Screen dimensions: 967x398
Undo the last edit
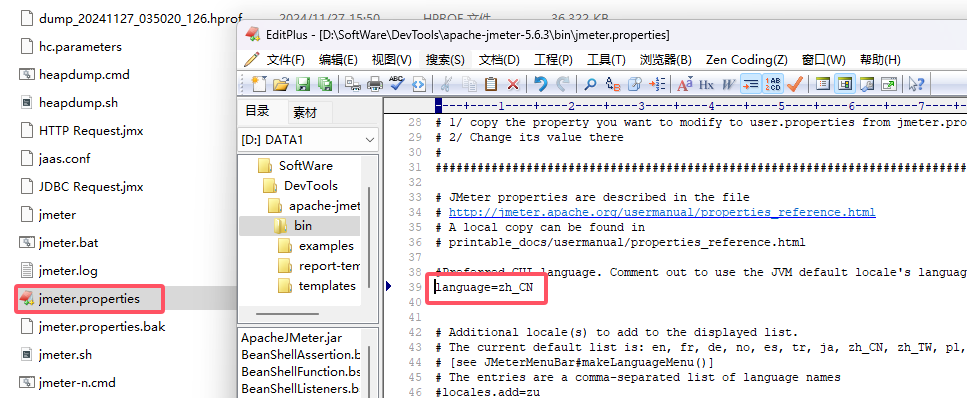[x=540, y=83]
